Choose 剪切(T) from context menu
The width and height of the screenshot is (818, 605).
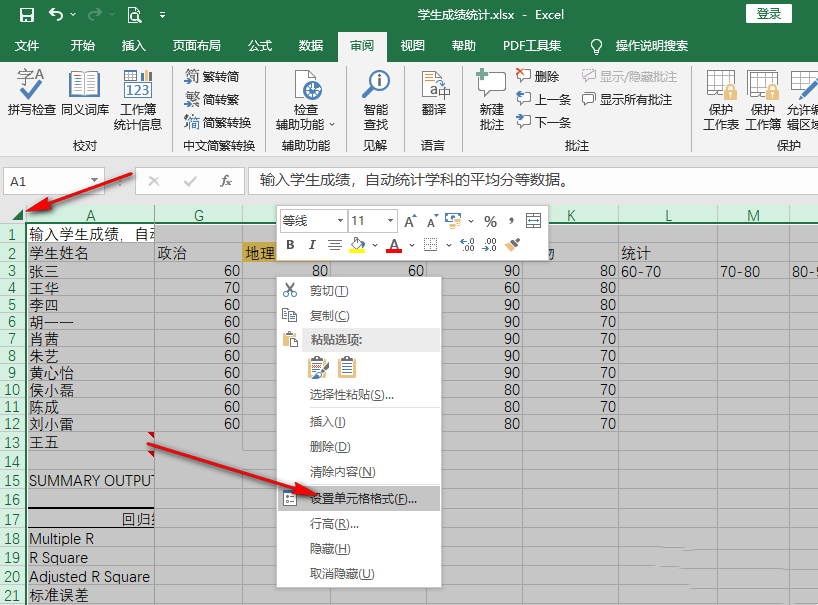coord(359,291)
